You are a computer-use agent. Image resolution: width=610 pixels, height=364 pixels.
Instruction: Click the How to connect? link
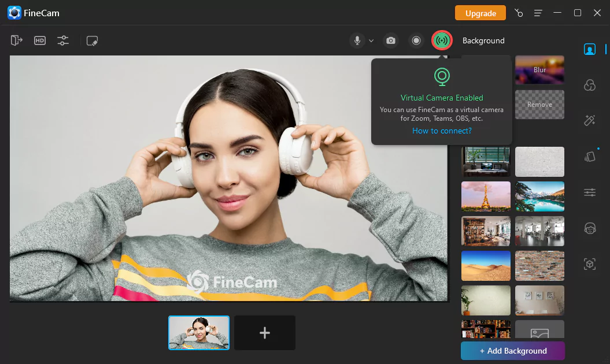(442, 131)
